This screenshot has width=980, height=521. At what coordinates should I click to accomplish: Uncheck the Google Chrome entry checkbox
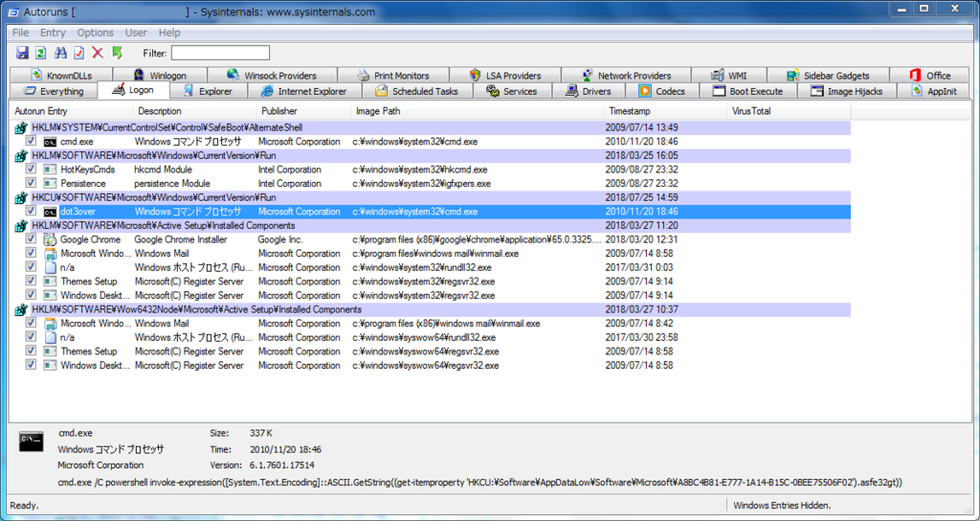point(31,238)
